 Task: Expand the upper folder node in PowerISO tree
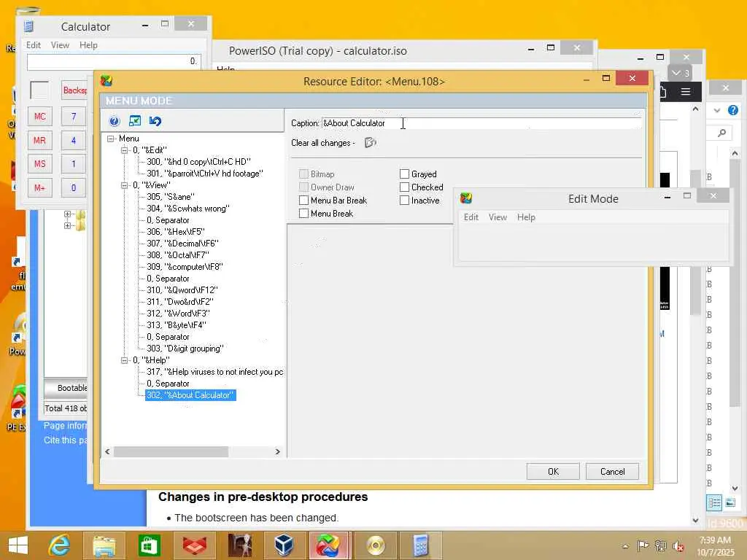pos(67,214)
